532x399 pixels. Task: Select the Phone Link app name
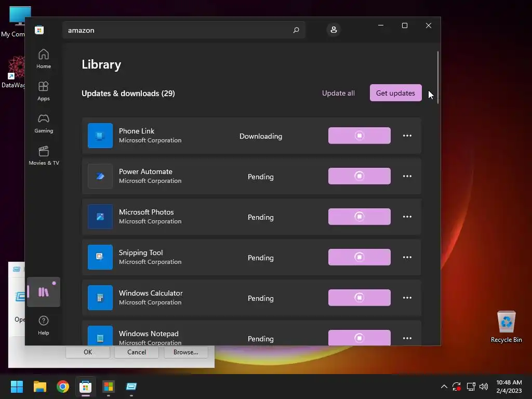(x=137, y=131)
